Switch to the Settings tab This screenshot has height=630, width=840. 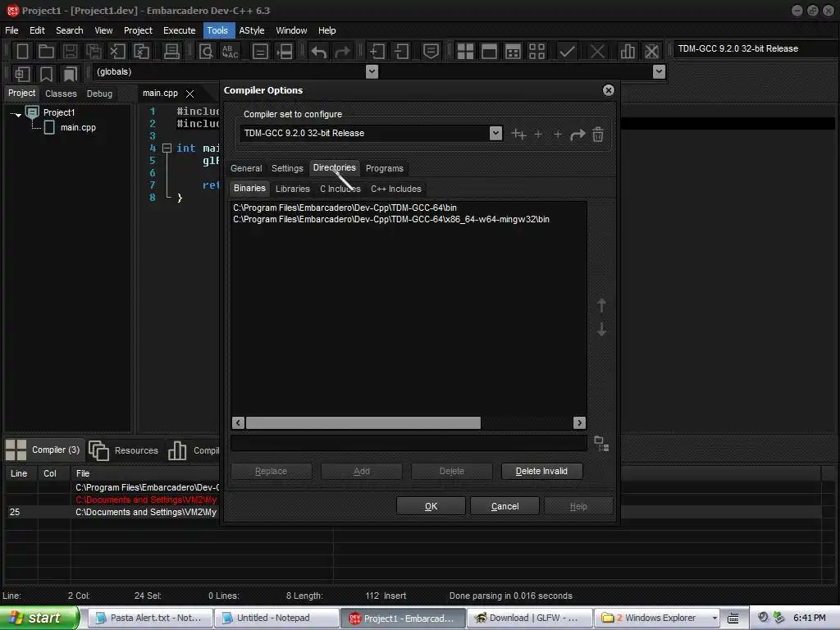coord(287,168)
